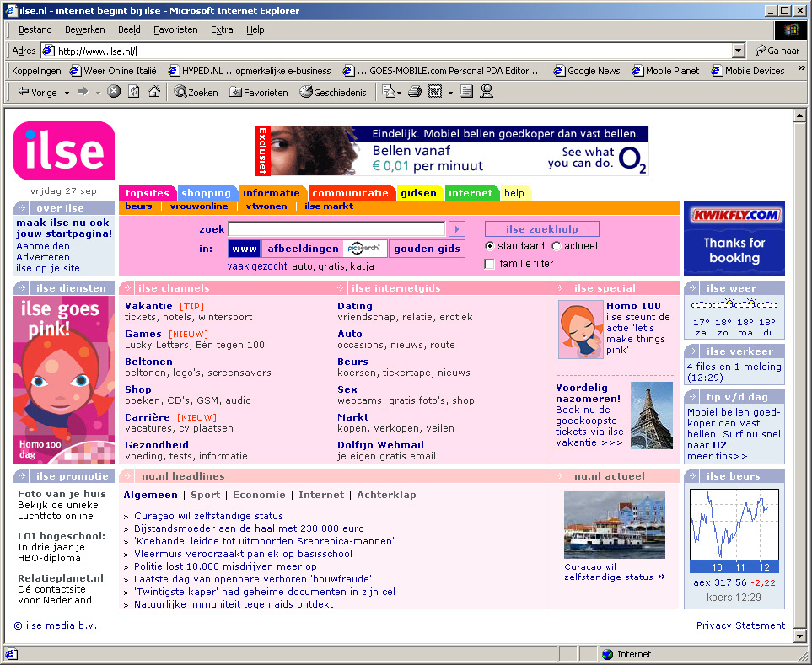Submit search with the arrow button

click(457, 228)
